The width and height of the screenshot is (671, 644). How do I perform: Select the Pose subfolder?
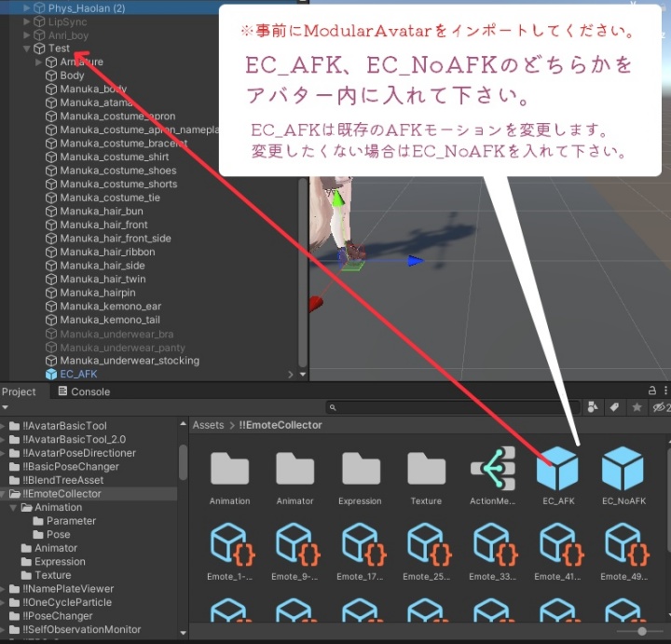[x=58, y=534]
